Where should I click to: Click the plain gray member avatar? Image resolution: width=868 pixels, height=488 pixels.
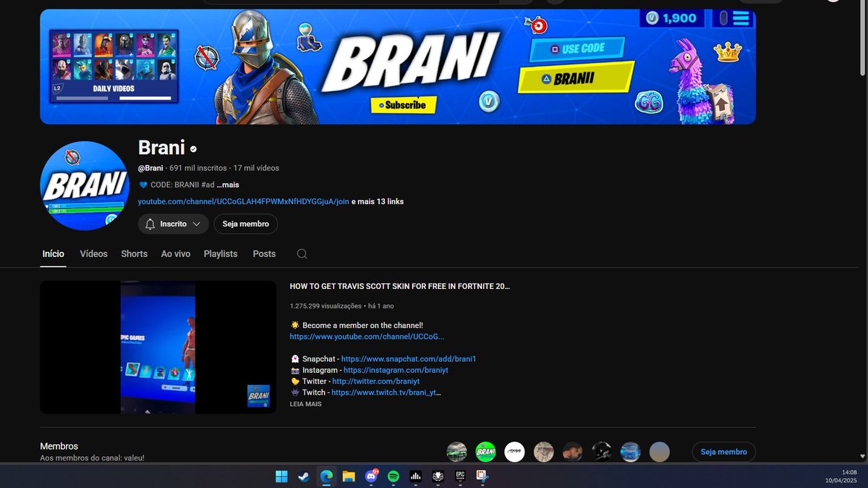tap(660, 452)
